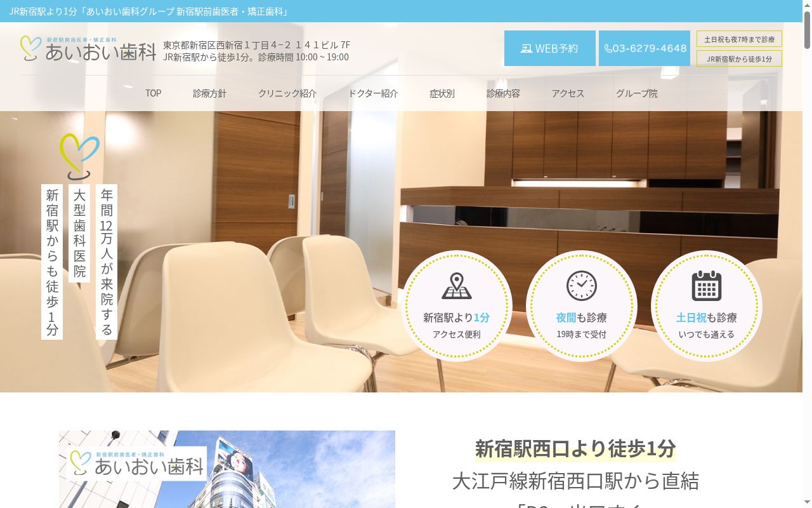
Task: Click the JR新宿駅から徒歩1分 badge
Action: [739, 58]
